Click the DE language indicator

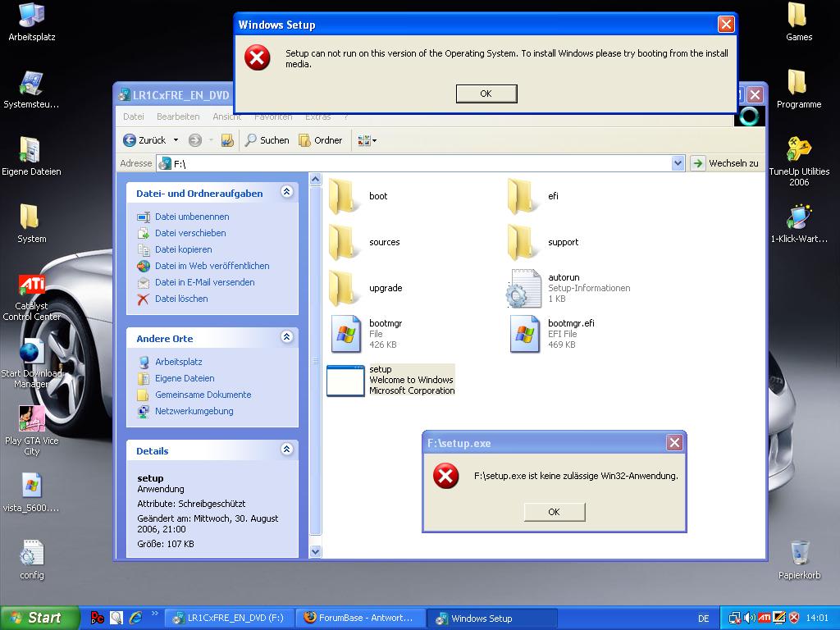[703, 619]
